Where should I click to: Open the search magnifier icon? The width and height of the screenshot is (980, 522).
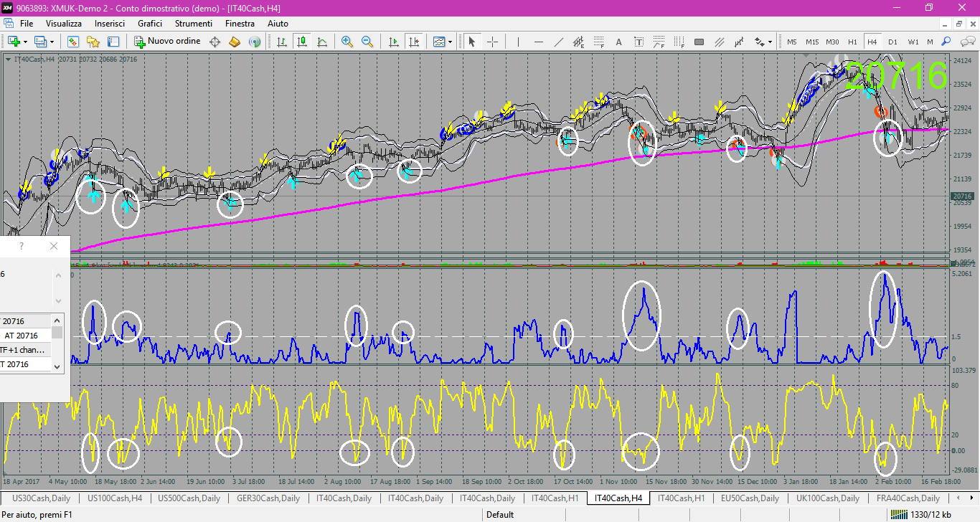[946, 42]
